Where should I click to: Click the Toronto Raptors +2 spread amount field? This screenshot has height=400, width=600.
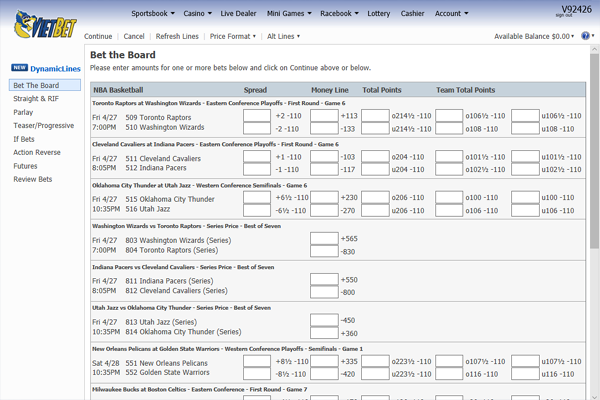click(x=257, y=116)
